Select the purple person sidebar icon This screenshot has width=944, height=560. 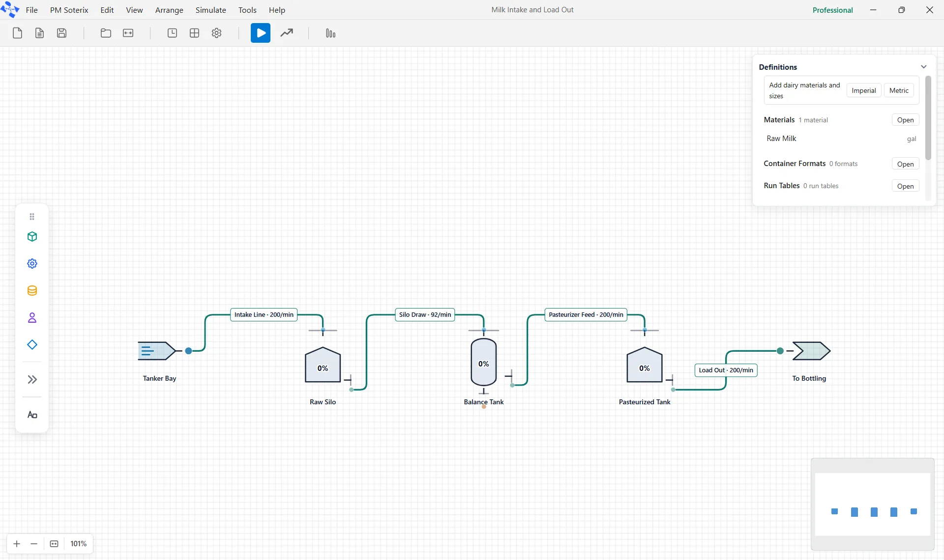pyautogui.click(x=32, y=318)
